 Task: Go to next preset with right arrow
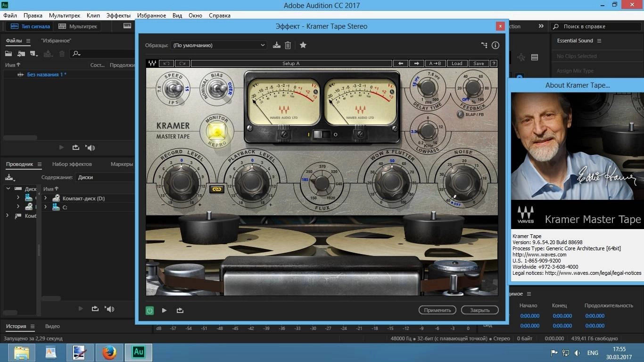point(417,63)
